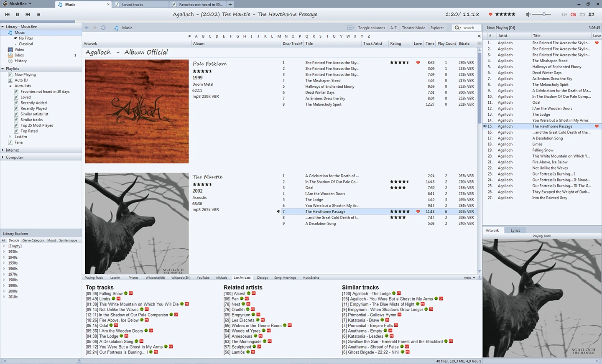Switch to the Lyrics tab
602x364 pixels.
[515, 230]
